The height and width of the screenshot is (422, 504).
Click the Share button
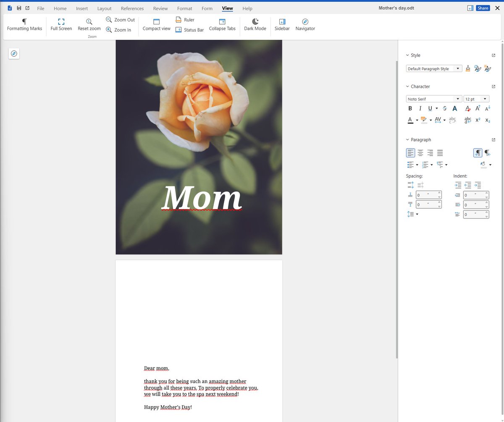click(x=483, y=8)
